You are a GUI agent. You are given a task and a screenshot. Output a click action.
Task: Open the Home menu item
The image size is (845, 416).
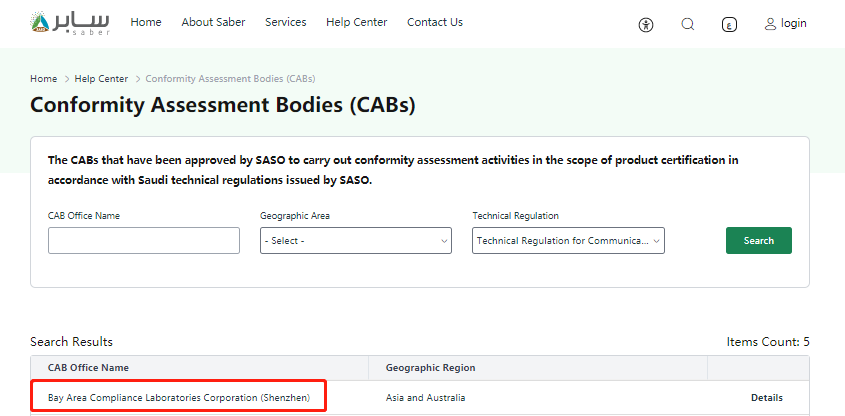tap(146, 22)
